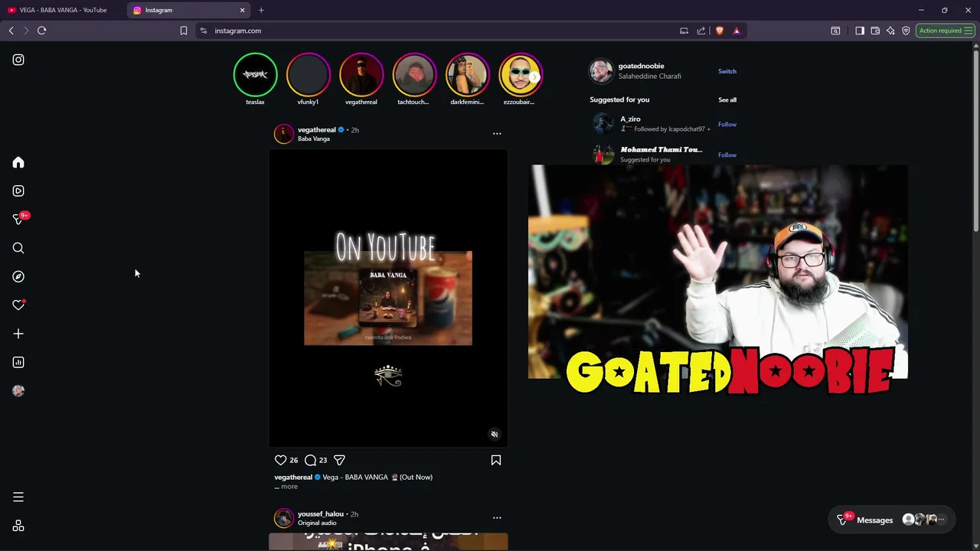The image size is (980, 551).
Task: Open Meta apps grid icon in sidebar
Action: pos(18,527)
